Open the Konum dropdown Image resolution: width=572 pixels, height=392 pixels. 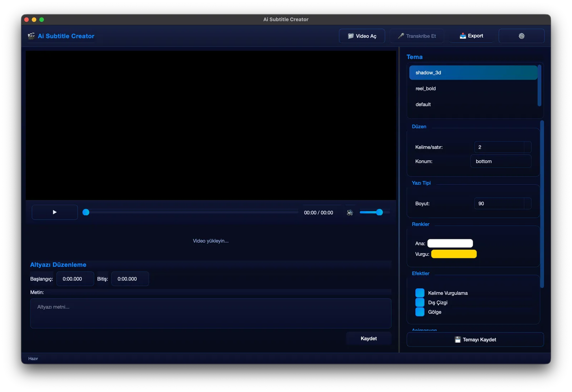coord(500,161)
